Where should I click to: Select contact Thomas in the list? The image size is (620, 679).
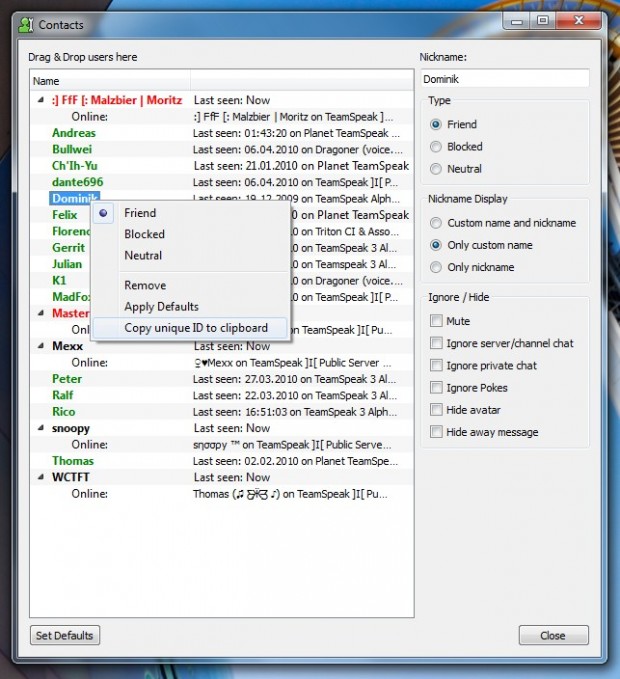[73, 461]
